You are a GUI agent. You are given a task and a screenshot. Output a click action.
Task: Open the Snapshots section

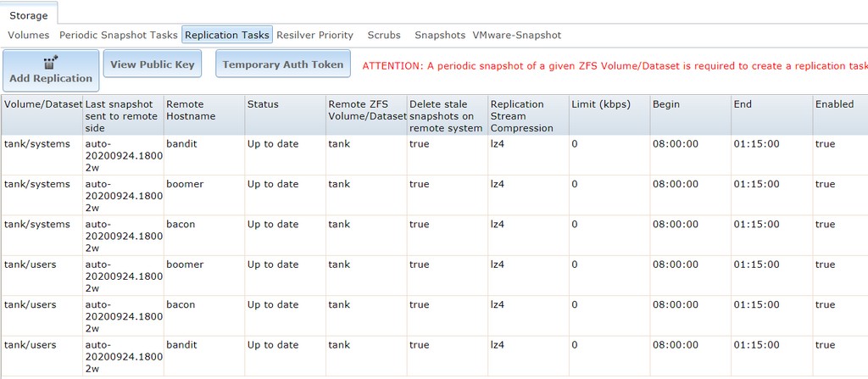coord(440,36)
